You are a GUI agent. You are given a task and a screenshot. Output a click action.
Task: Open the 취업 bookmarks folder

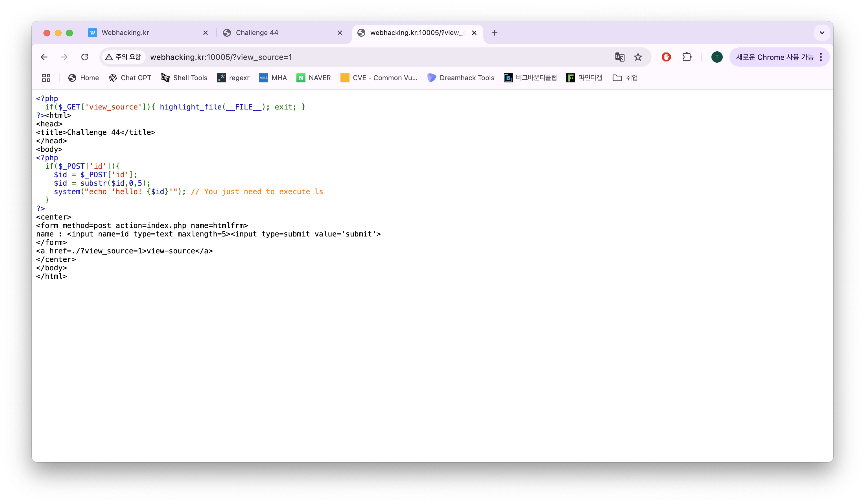(x=625, y=78)
